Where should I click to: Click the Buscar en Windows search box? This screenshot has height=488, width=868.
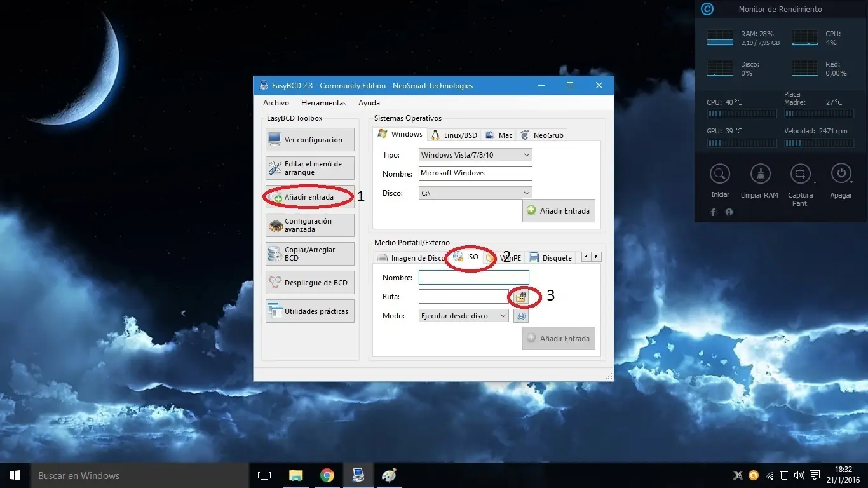140,475
